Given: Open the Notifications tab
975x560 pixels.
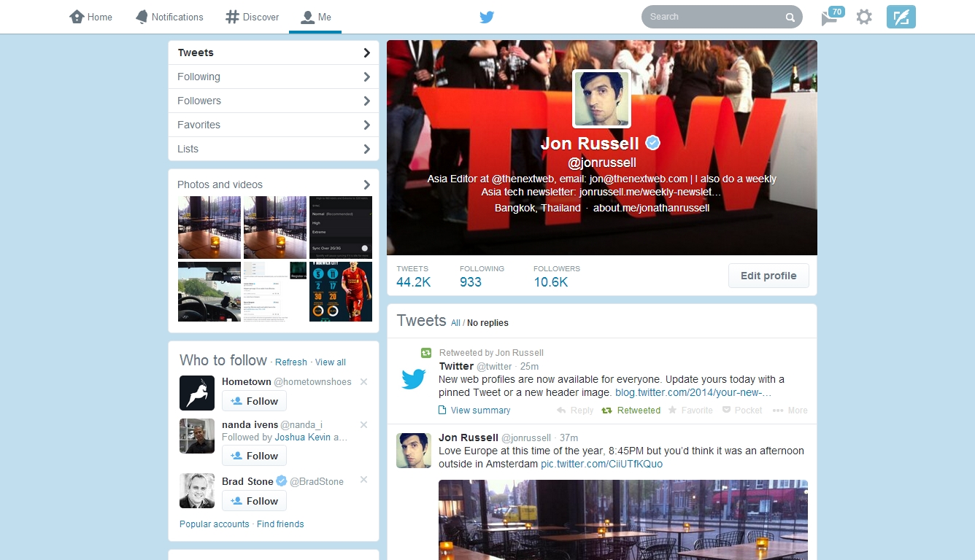Looking at the screenshot, I should pyautogui.click(x=169, y=17).
